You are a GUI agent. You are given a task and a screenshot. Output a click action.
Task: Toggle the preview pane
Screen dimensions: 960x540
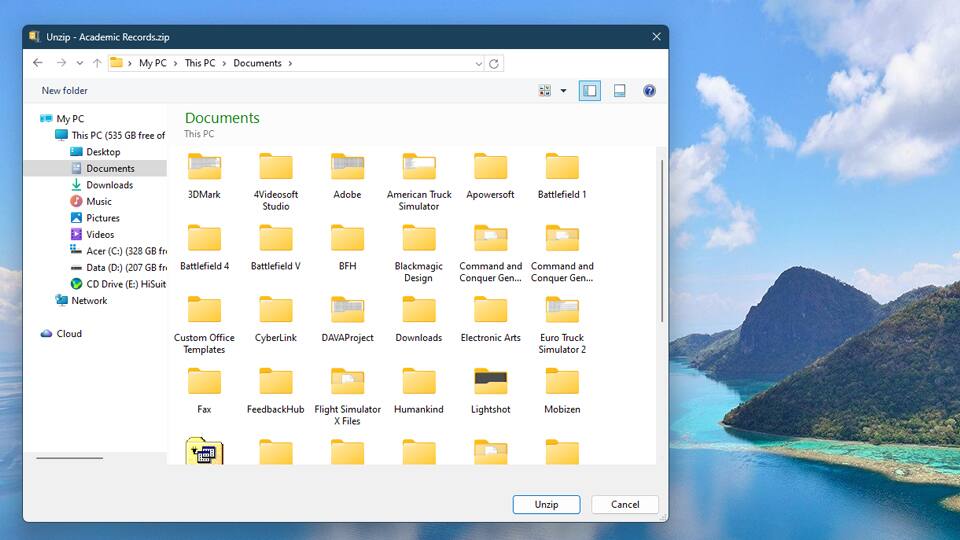[620, 91]
